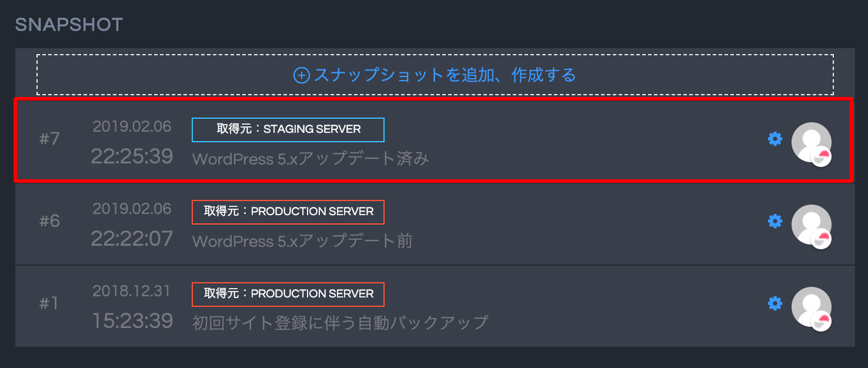Select the #1 snapshot row number

49,304
